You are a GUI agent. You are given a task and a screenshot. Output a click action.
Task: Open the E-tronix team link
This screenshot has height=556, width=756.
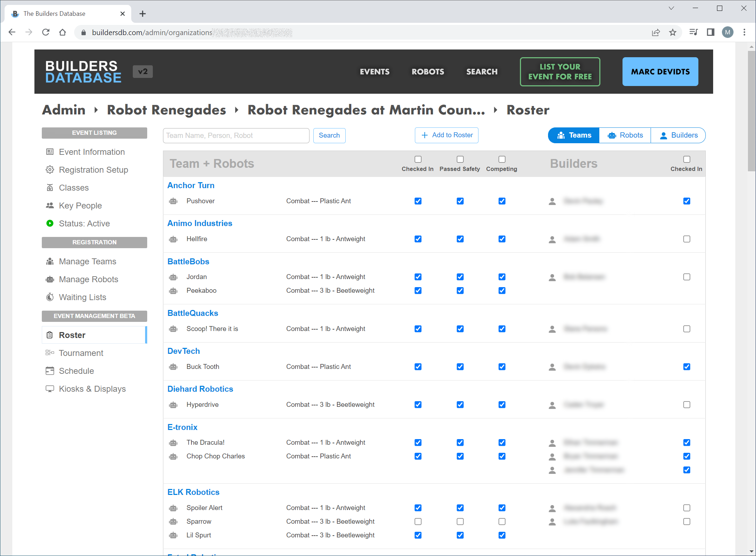(182, 427)
